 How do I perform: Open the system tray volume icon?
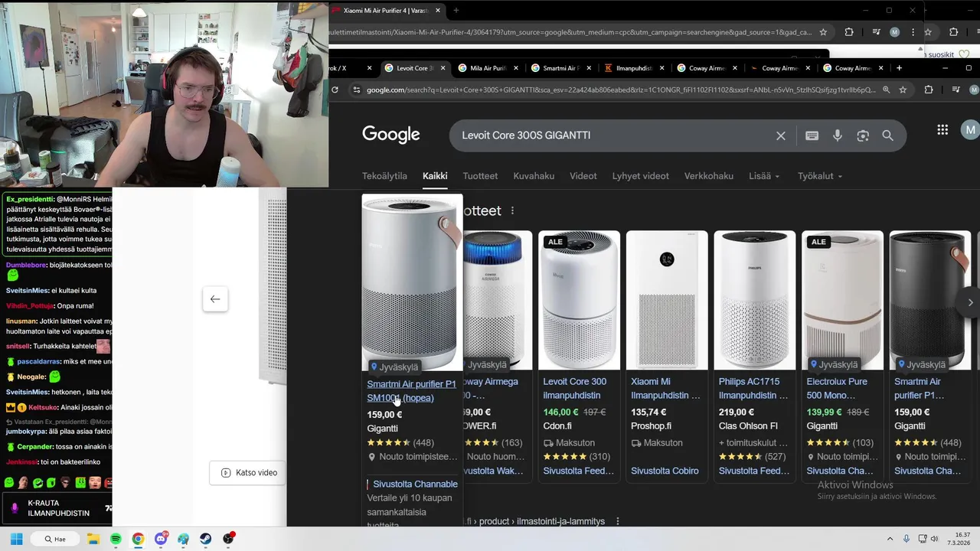[934, 539]
